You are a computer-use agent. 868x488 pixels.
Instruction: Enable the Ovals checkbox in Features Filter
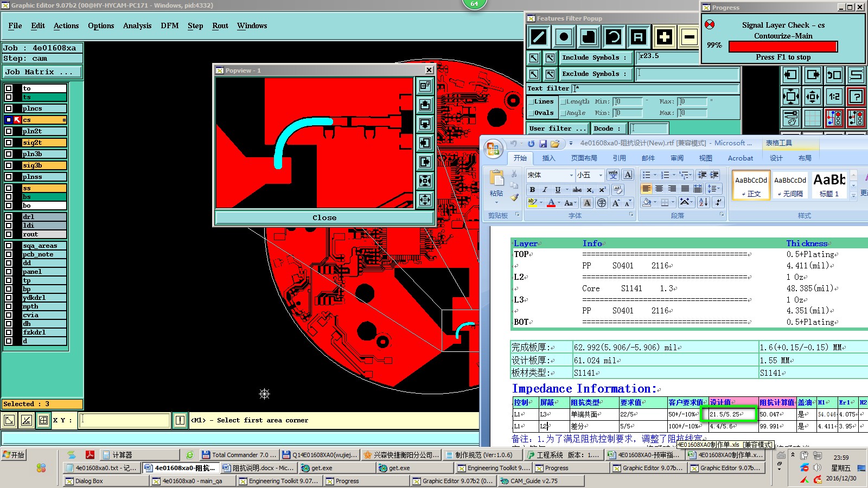tap(531, 113)
